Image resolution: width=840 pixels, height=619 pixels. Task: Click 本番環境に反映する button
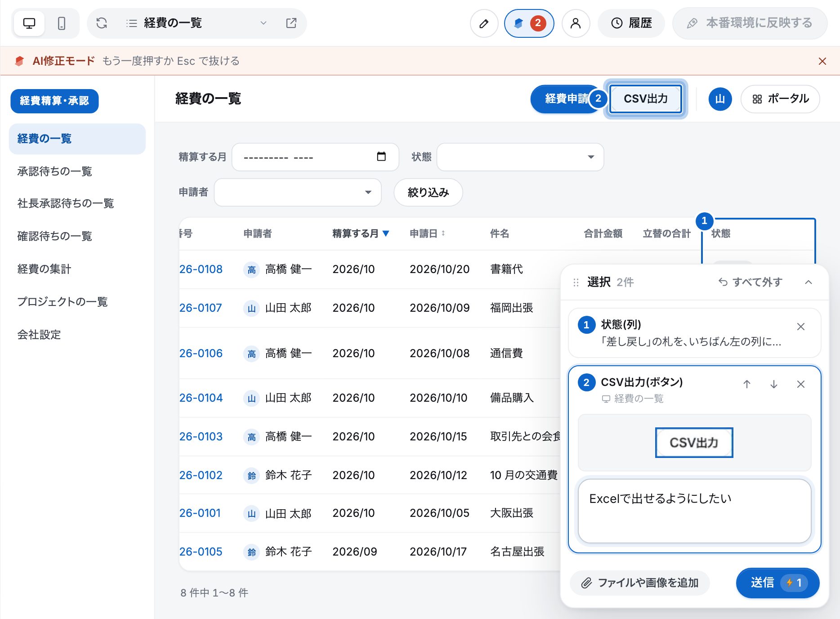click(x=750, y=23)
